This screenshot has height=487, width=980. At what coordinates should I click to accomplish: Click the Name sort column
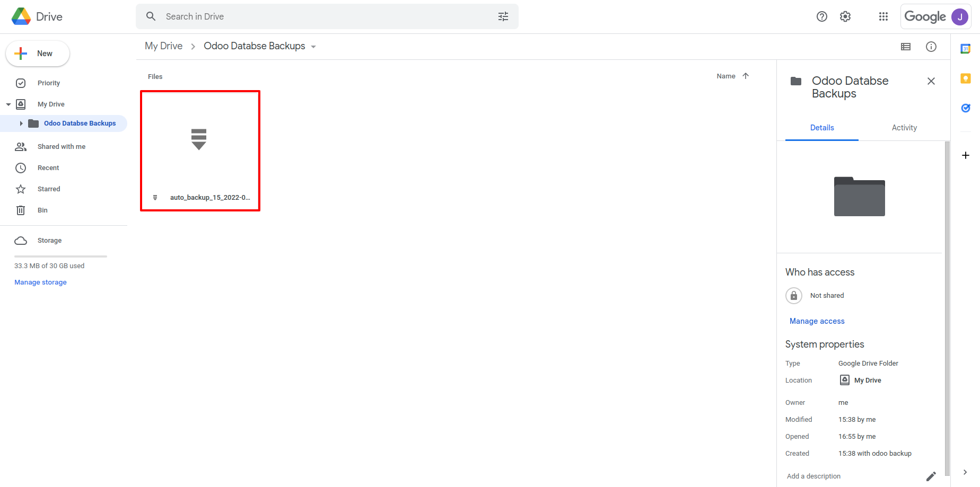point(726,76)
